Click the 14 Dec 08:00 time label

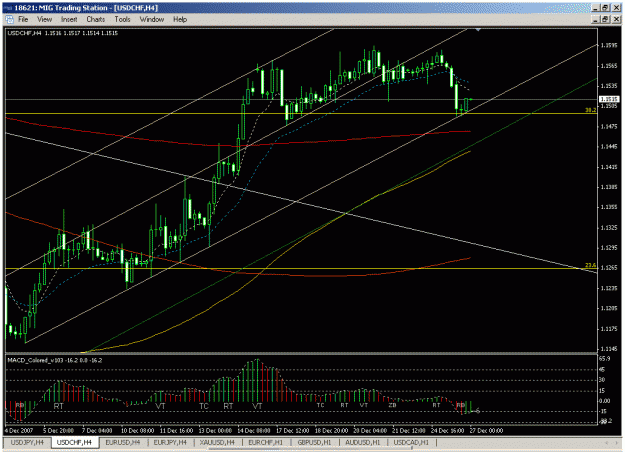(254, 430)
